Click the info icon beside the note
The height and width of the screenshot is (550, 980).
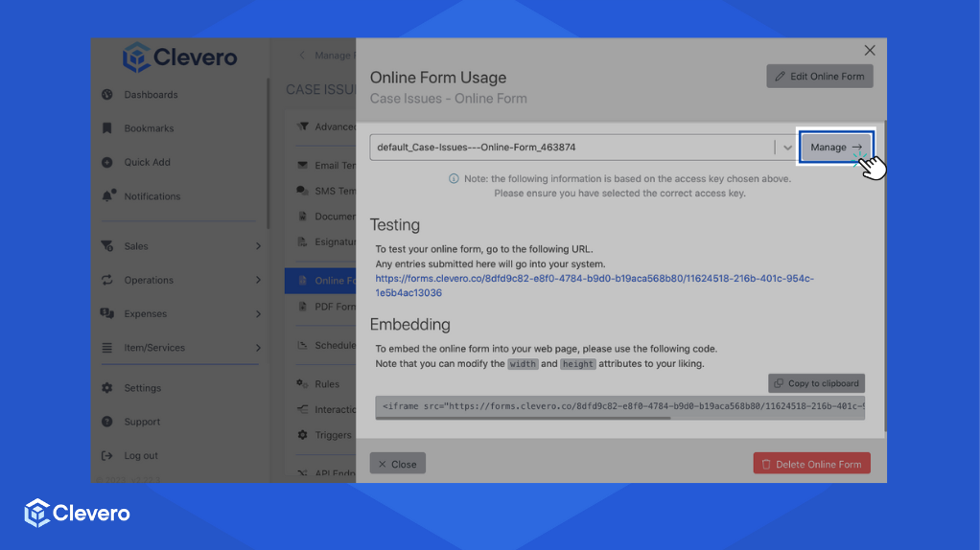pos(454,178)
